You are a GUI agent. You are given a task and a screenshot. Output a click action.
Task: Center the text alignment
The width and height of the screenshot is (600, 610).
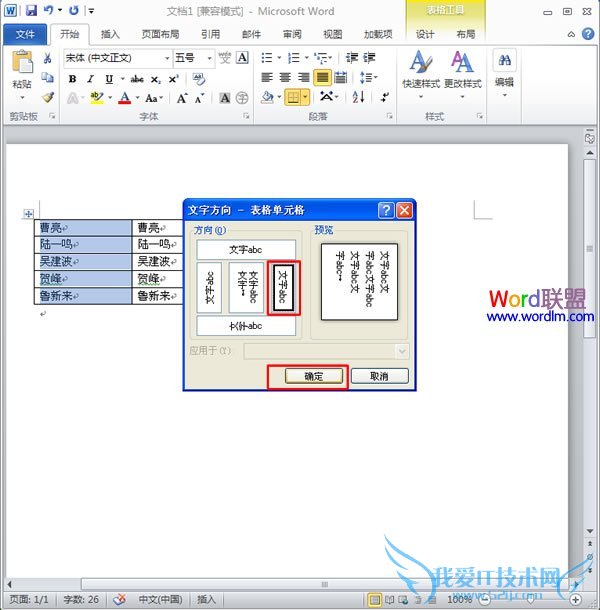[285, 77]
